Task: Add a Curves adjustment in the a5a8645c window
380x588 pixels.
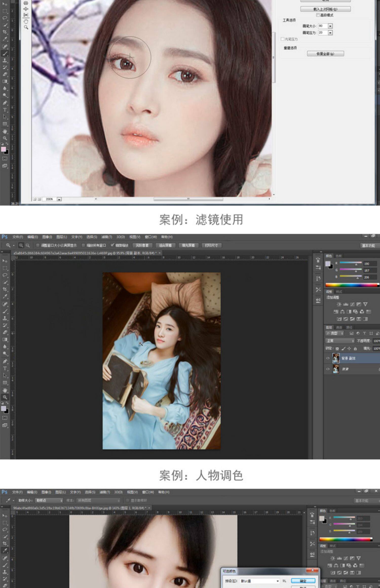Action: click(352, 304)
